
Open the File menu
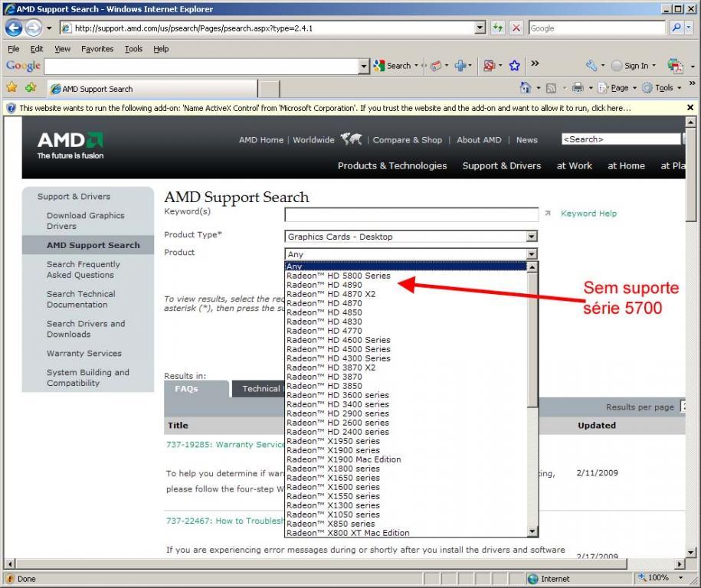[14, 49]
